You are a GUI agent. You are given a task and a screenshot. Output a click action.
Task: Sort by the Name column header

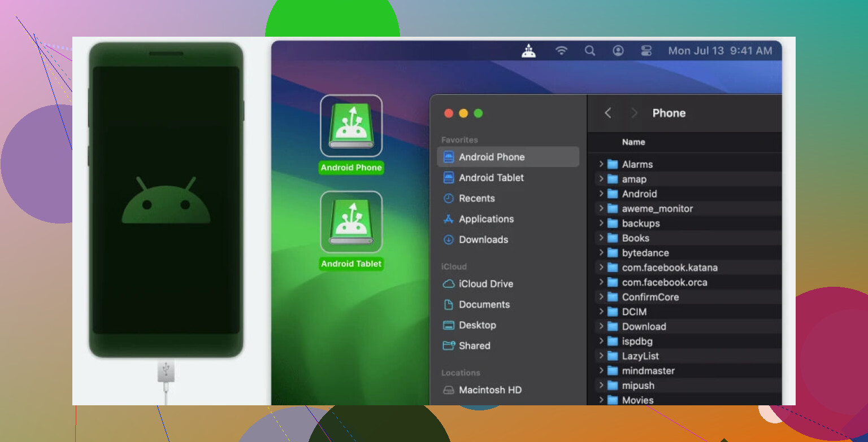[x=633, y=142]
